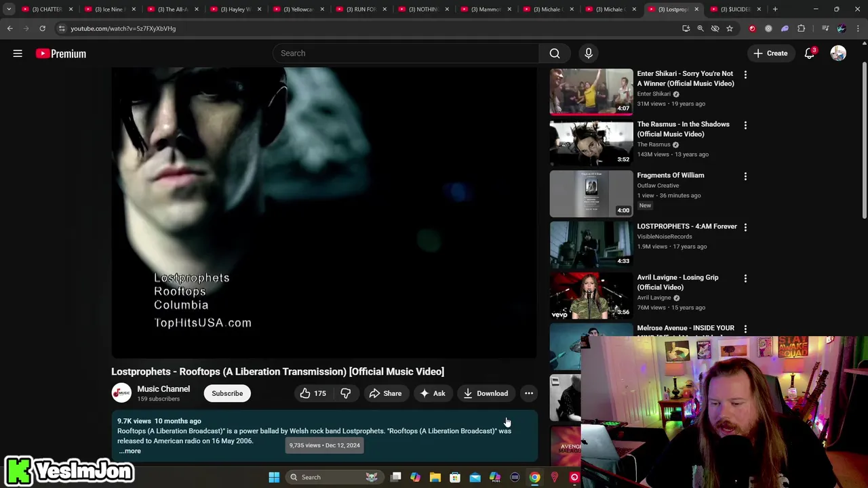Switch to the Yellowcard tab
Screen dimensions: 868x488
(x=298, y=9)
